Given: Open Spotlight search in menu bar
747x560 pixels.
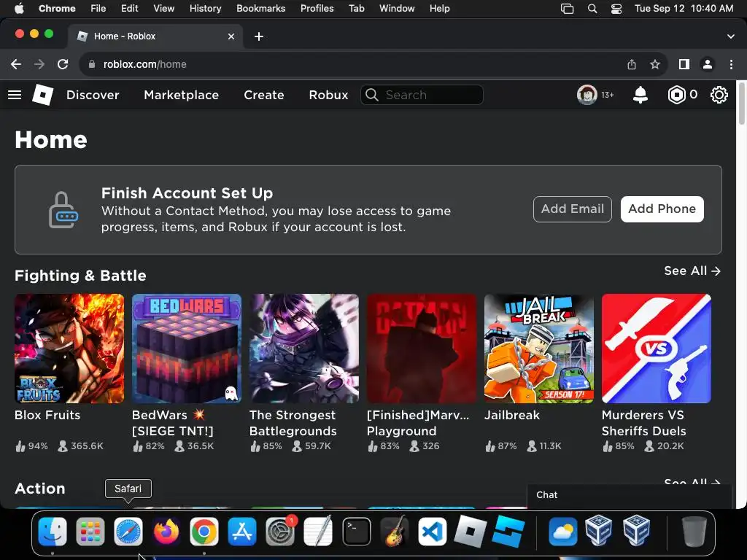Looking at the screenshot, I should click(592, 9).
